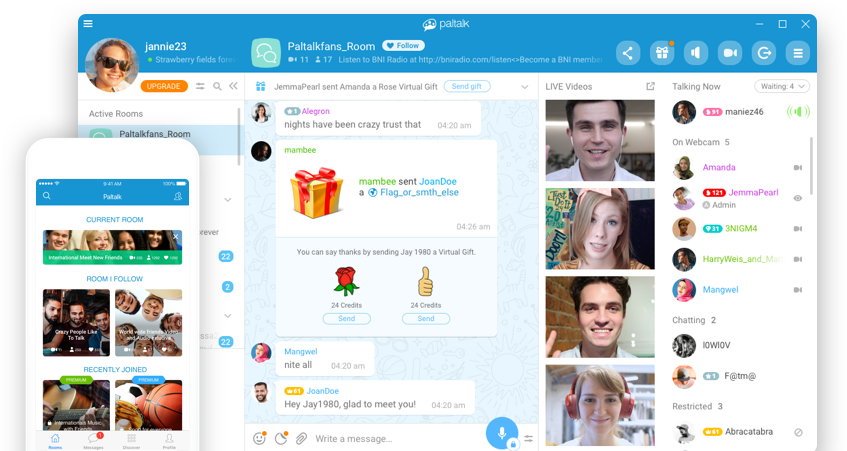Open the Waiting: 4 dropdown
847x451 pixels.
click(782, 87)
